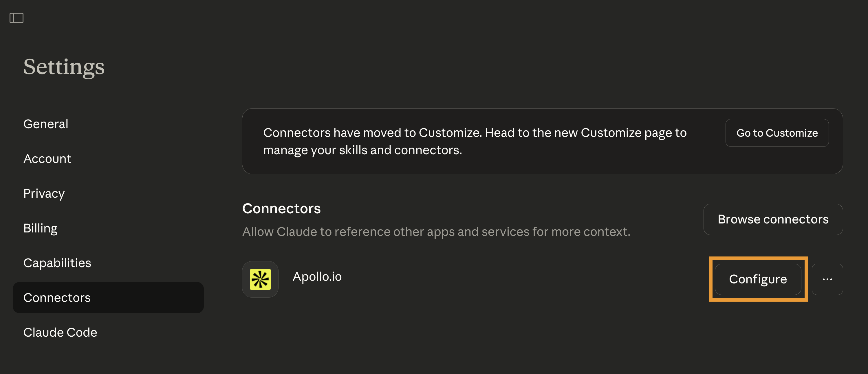Click the yellow Apollo.io logo icon
The image size is (868, 374).
(x=260, y=279)
